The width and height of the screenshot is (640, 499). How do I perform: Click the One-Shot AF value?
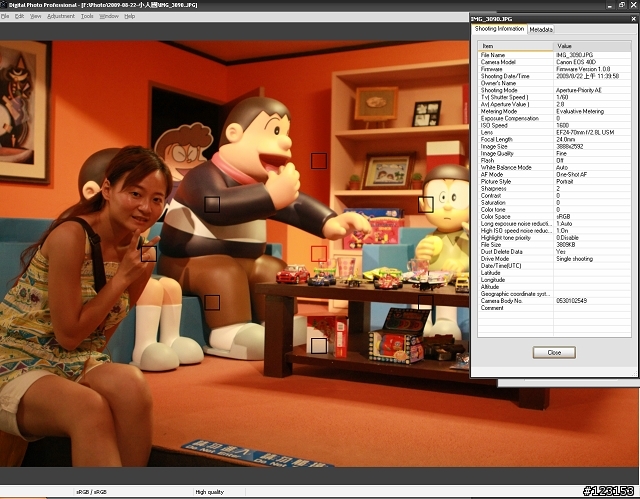click(571, 174)
